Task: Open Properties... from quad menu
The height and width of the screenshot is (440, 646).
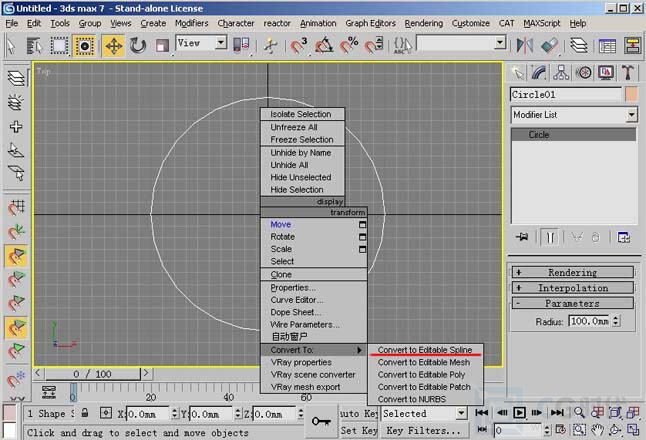Action: (x=314, y=288)
